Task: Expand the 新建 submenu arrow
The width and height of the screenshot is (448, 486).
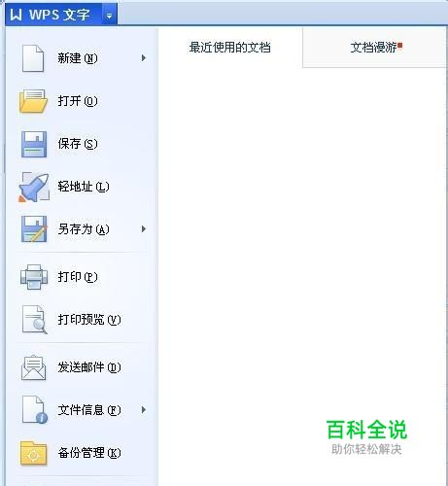Action: click(144, 58)
